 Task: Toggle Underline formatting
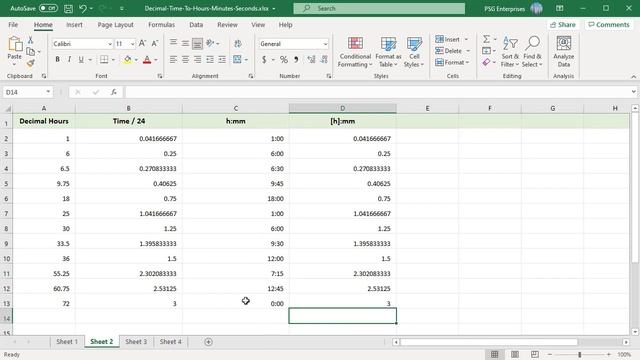pyautogui.click(x=81, y=60)
